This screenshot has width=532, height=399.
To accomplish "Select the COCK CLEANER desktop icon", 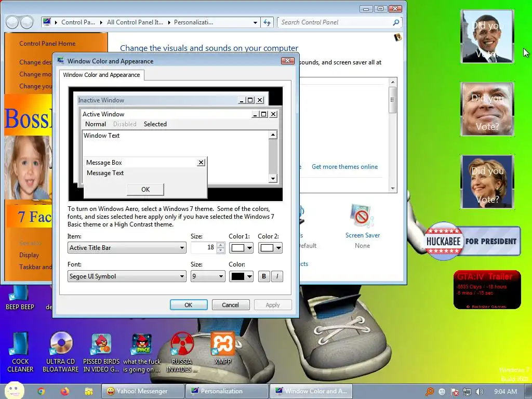I will click(20, 352).
